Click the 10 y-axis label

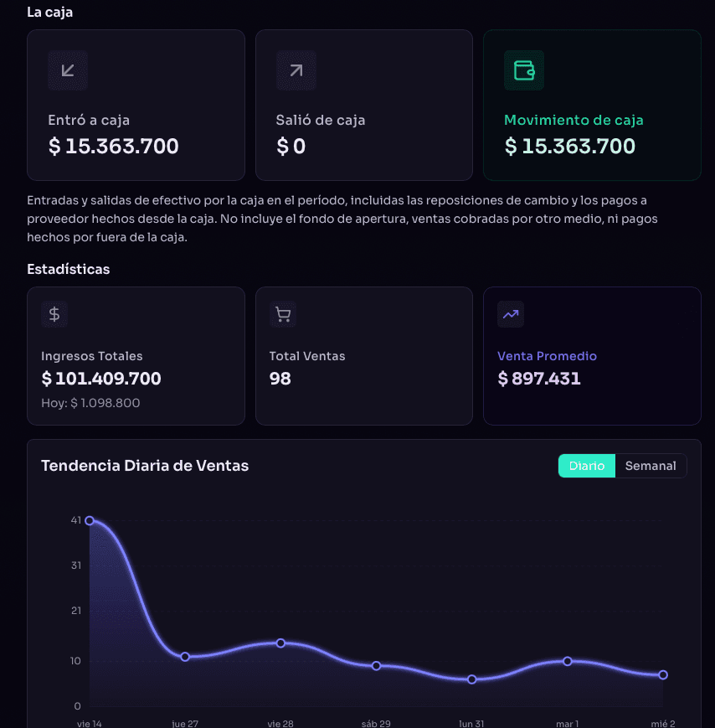pos(75,661)
